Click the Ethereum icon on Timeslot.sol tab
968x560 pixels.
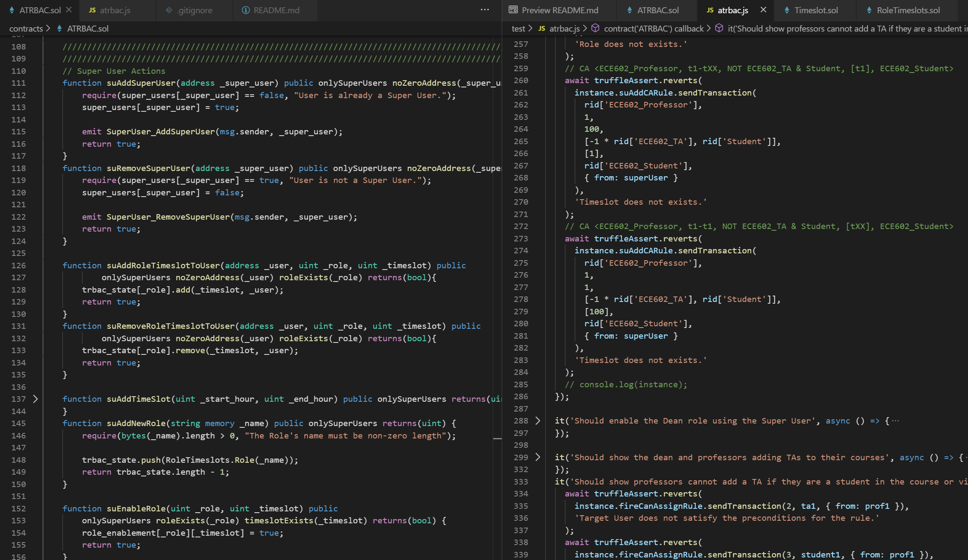787,10
